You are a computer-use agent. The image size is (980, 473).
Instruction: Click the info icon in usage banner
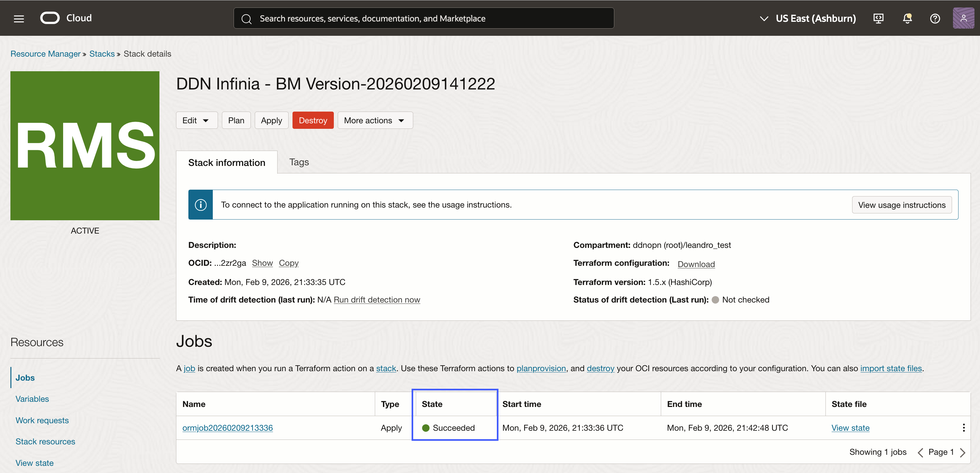(200, 205)
